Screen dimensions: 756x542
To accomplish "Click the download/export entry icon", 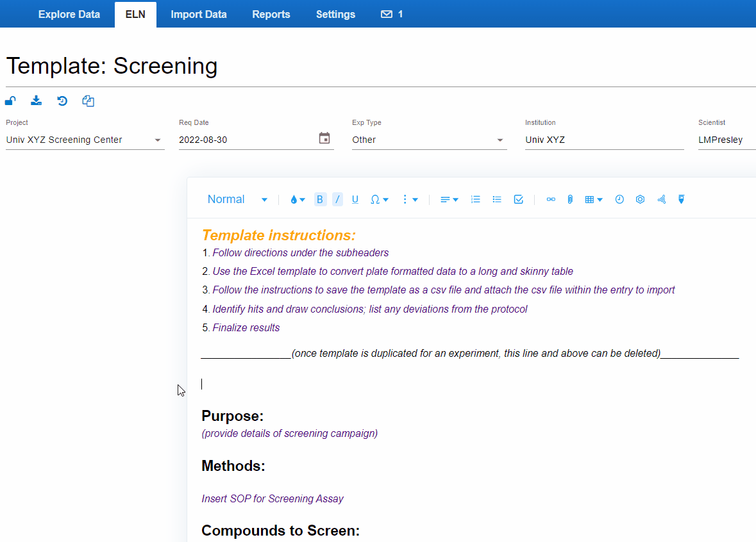I will [36, 101].
